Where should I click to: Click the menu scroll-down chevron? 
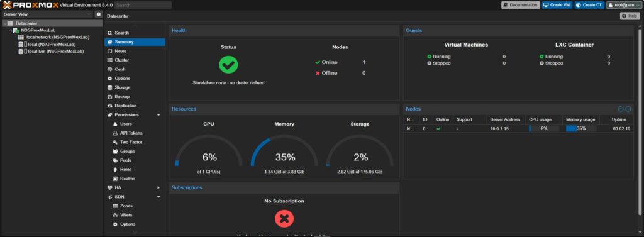point(135,232)
